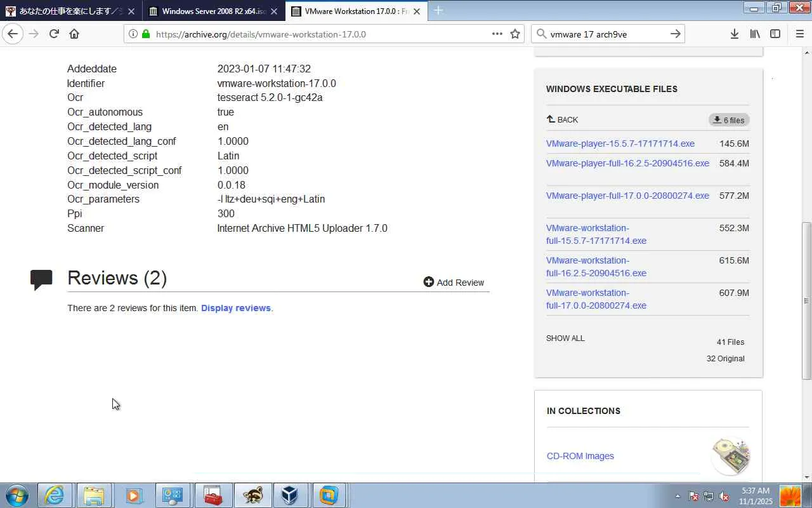This screenshot has height=508, width=812.
Task: Open the browser home page
Action: (x=74, y=34)
